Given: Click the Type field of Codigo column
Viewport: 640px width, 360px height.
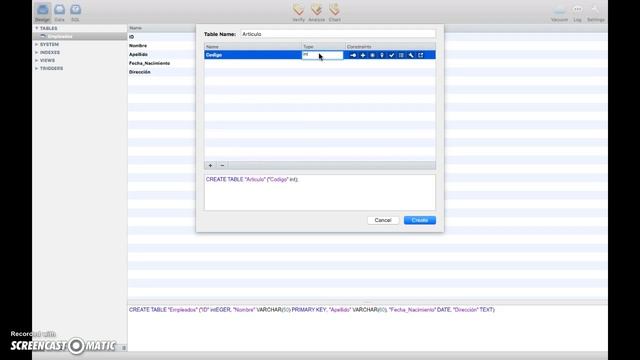Looking at the screenshot, I should coord(322,55).
